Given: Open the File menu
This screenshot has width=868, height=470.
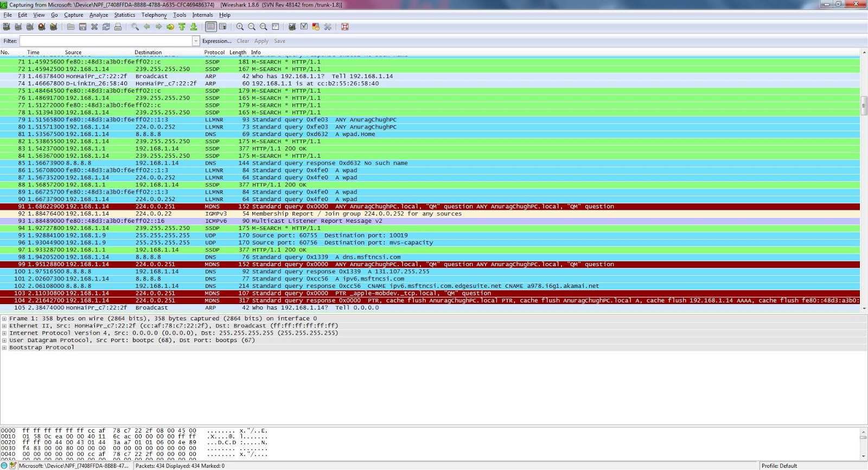Looking at the screenshot, I should (8, 15).
